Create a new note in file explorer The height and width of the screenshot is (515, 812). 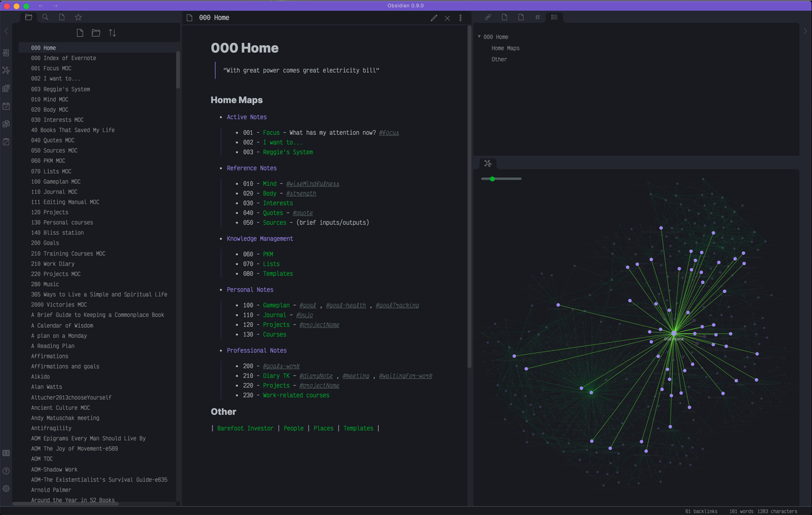click(80, 33)
